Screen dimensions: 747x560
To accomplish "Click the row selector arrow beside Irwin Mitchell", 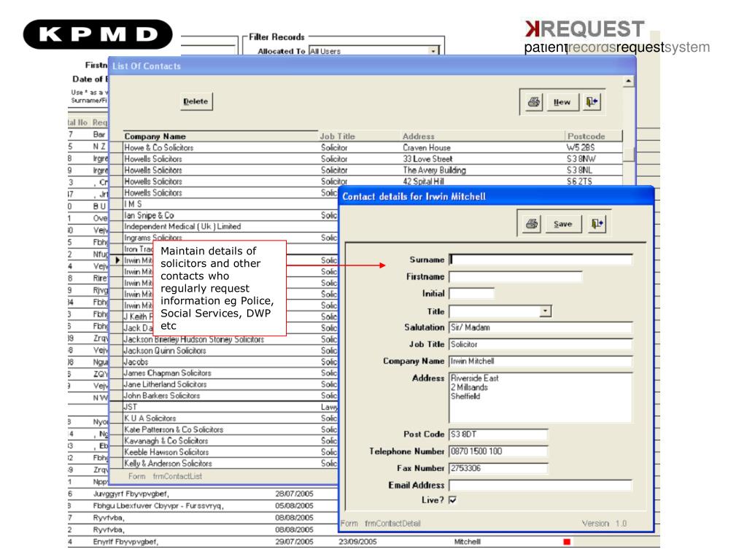I will (117, 260).
